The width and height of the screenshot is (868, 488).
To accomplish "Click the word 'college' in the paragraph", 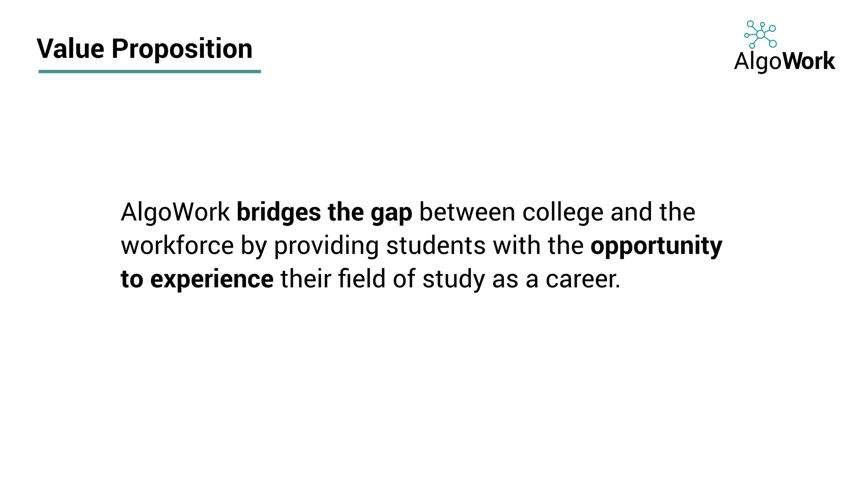I will click(x=563, y=213).
